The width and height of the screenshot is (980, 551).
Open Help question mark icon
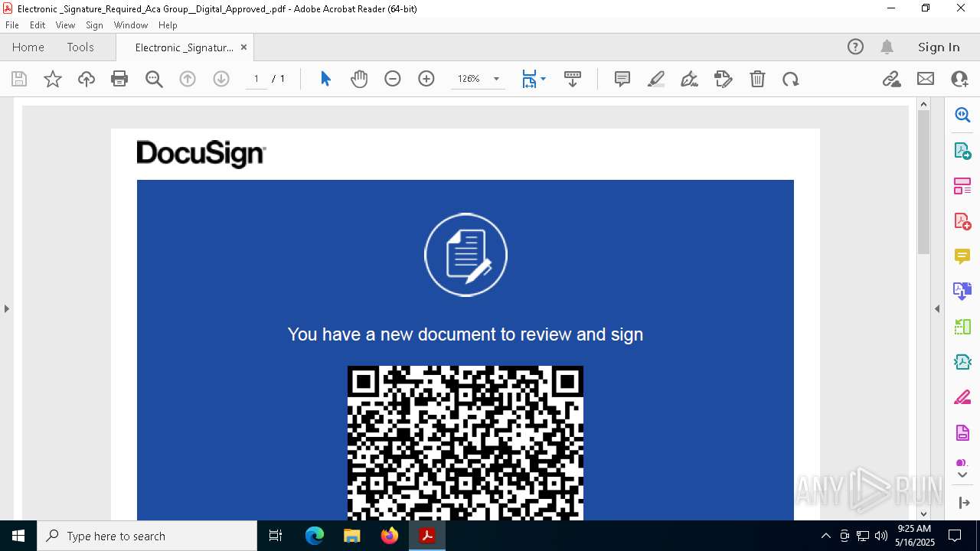[x=855, y=47]
